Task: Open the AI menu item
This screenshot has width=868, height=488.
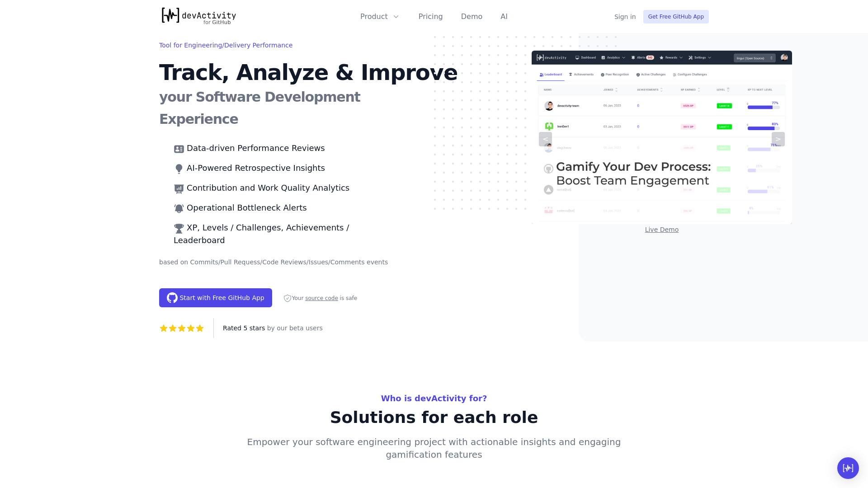Action: click(504, 17)
